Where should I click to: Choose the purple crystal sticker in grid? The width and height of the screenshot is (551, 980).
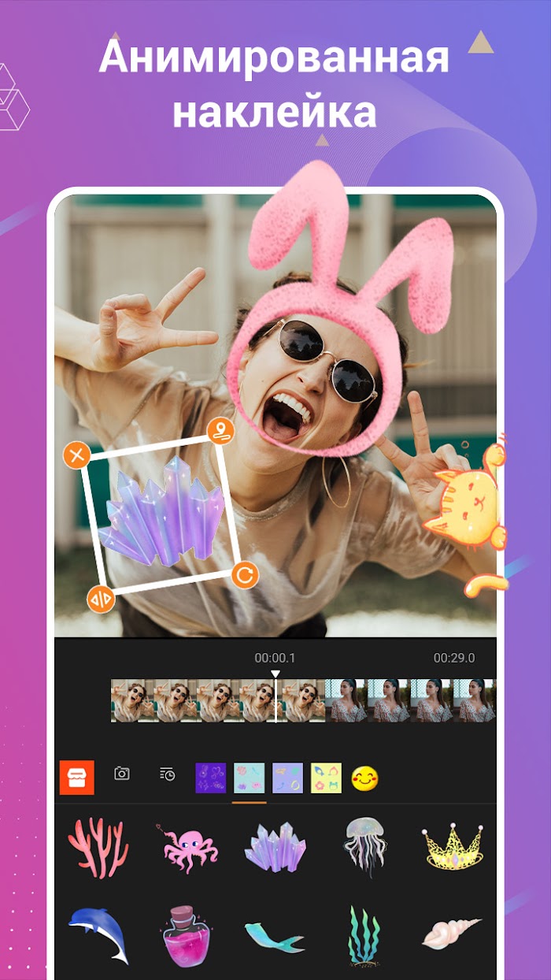click(275, 847)
